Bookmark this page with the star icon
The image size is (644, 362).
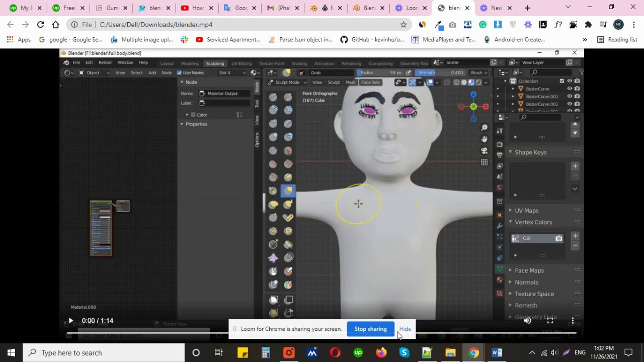click(x=403, y=25)
